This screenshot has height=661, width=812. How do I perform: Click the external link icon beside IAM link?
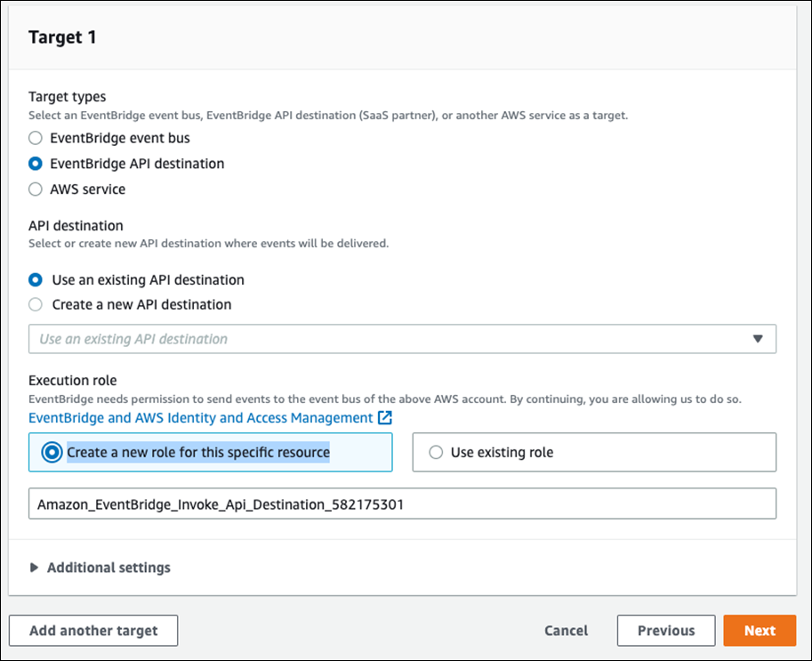pyautogui.click(x=385, y=417)
